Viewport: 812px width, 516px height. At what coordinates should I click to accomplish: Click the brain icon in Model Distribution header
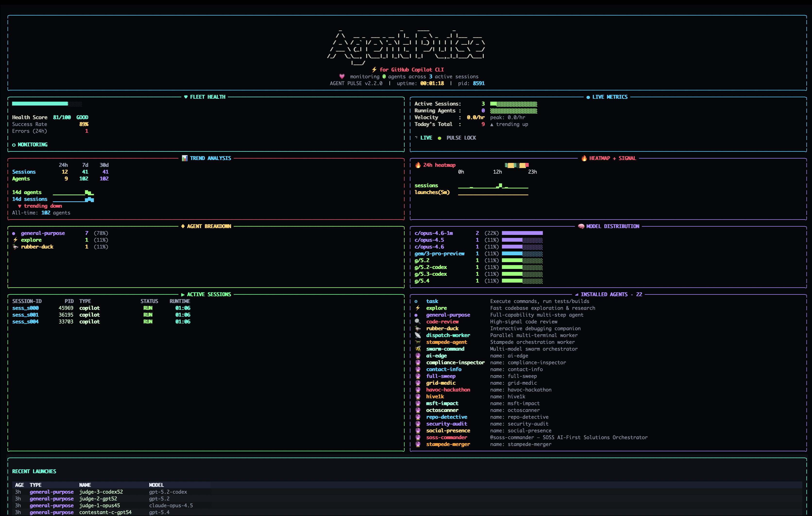click(x=581, y=226)
